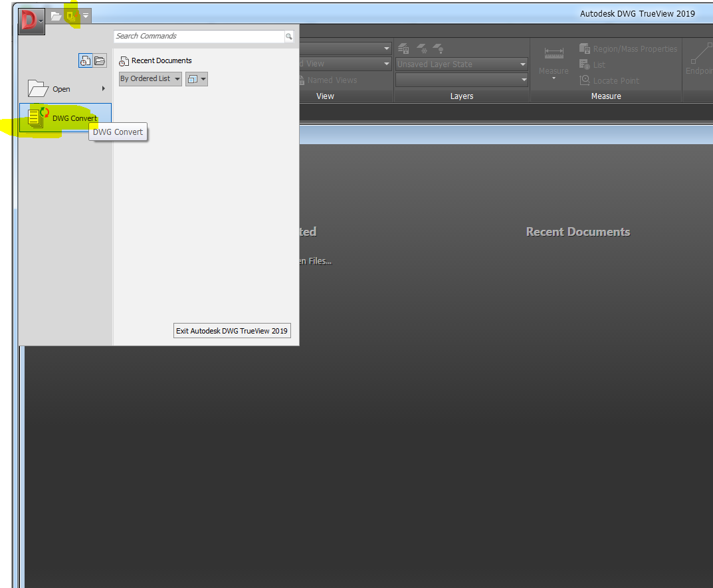This screenshot has width=713, height=588.
Task: Click the Measure ruler tool icon
Action: [x=554, y=54]
